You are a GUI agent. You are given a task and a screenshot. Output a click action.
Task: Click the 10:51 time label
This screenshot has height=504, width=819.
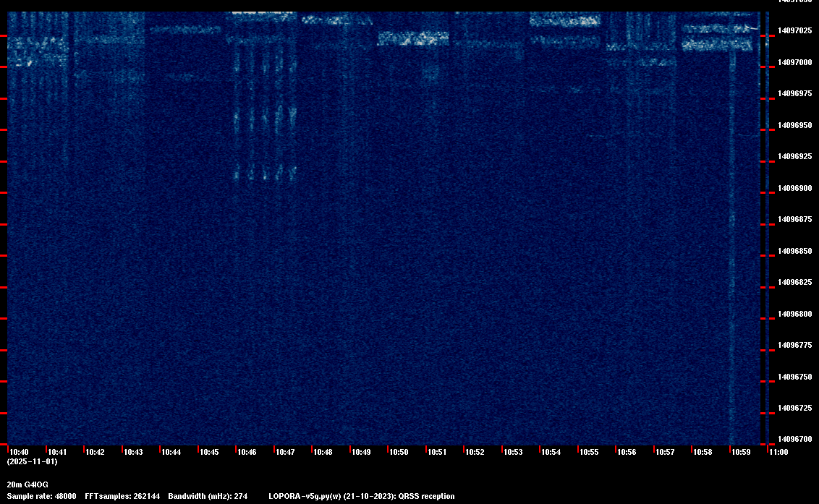pyautogui.click(x=437, y=452)
